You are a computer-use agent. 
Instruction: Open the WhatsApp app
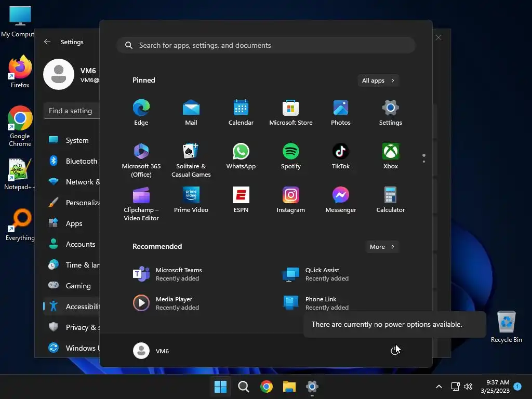[x=241, y=156]
